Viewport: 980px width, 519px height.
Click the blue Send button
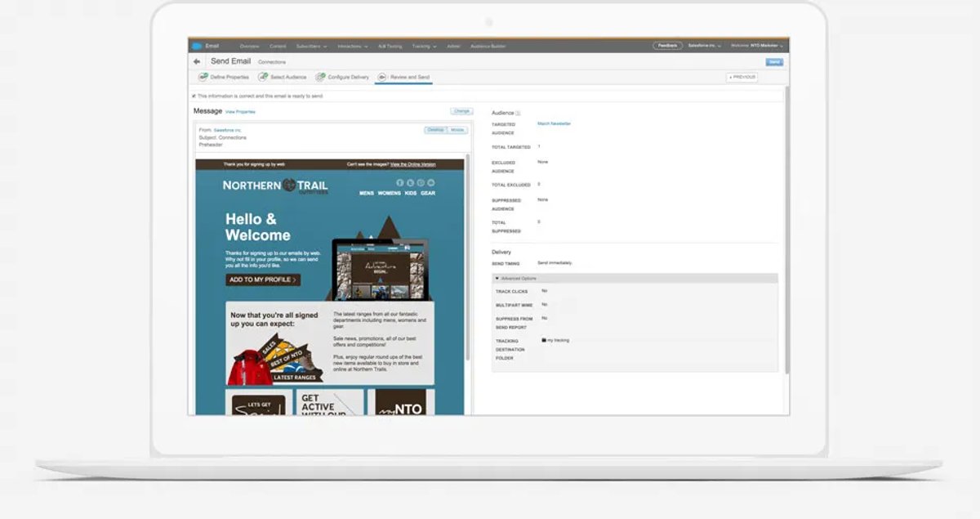(x=773, y=62)
